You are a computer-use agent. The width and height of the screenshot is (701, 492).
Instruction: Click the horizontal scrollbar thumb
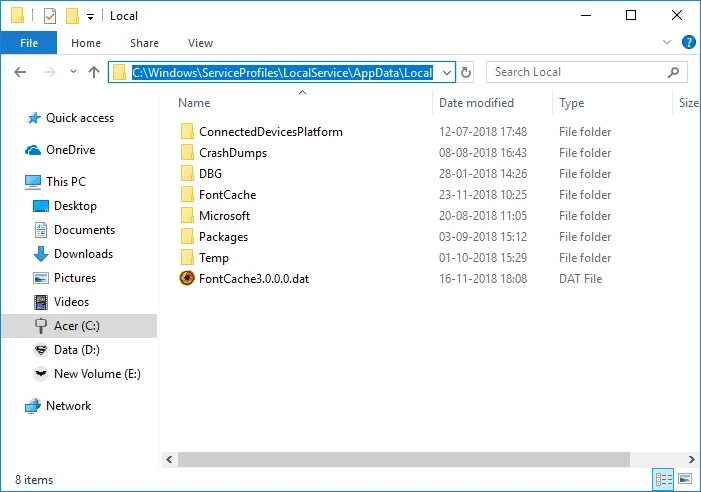coord(404,459)
